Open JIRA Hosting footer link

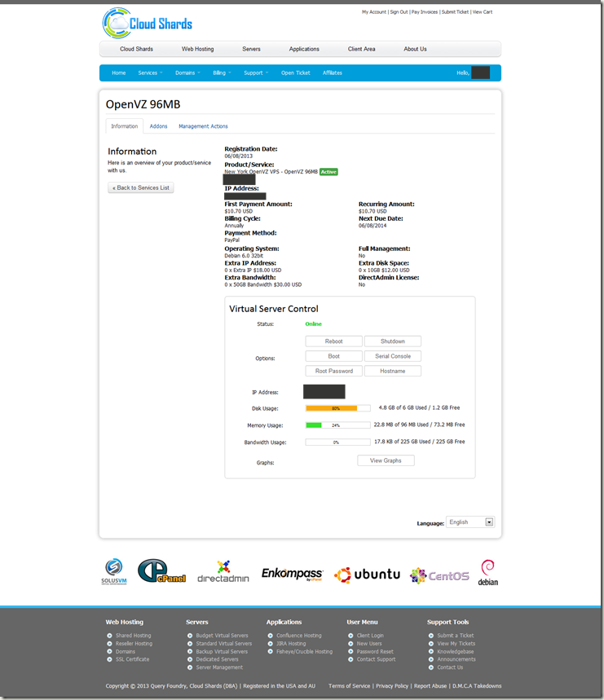[x=291, y=644]
